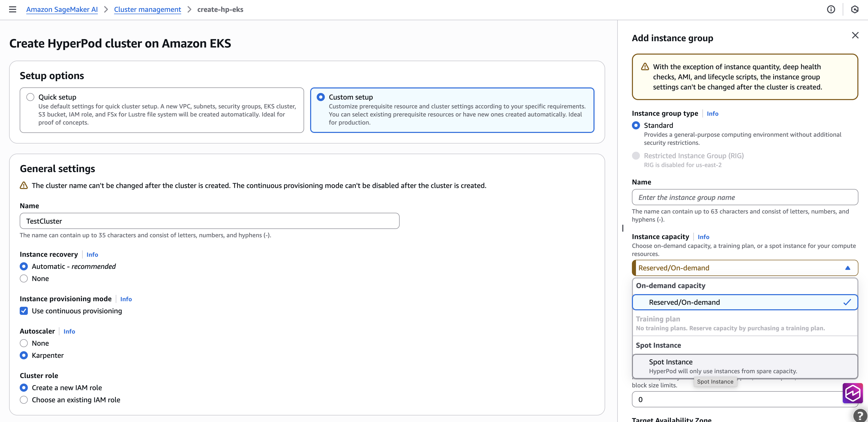Open the hamburger navigation menu
Screen dimensions: 868x422
click(12, 9)
